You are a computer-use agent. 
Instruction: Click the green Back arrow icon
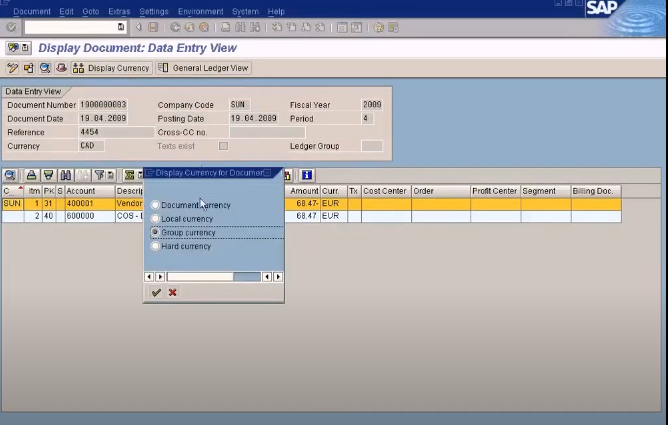pyautogui.click(x=175, y=27)
